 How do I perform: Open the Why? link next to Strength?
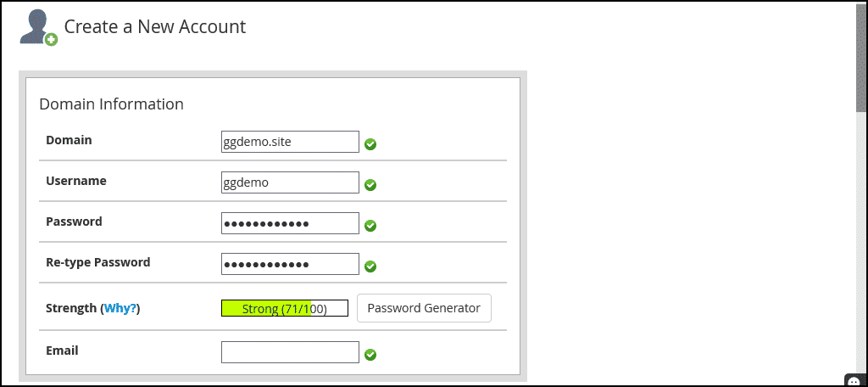(x=120, y=308)
